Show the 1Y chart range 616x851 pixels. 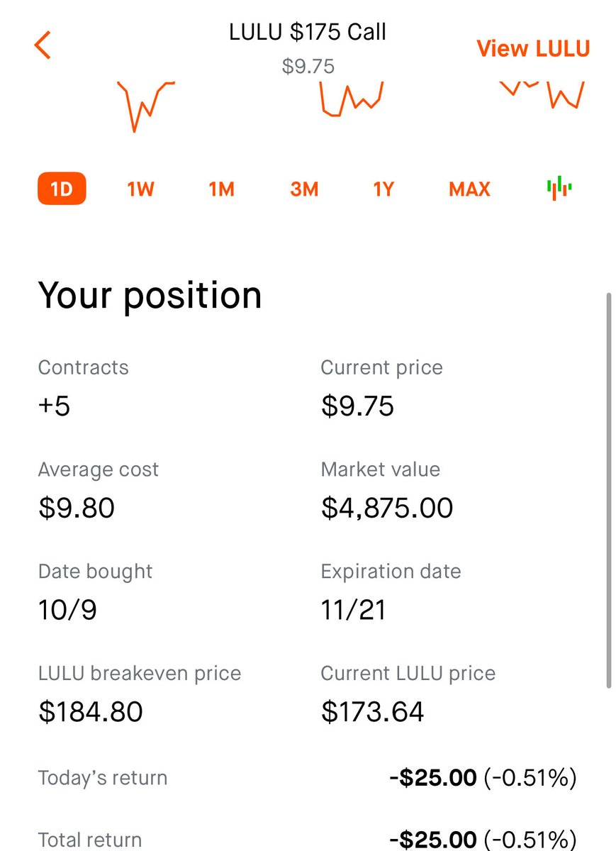point(383,189)
